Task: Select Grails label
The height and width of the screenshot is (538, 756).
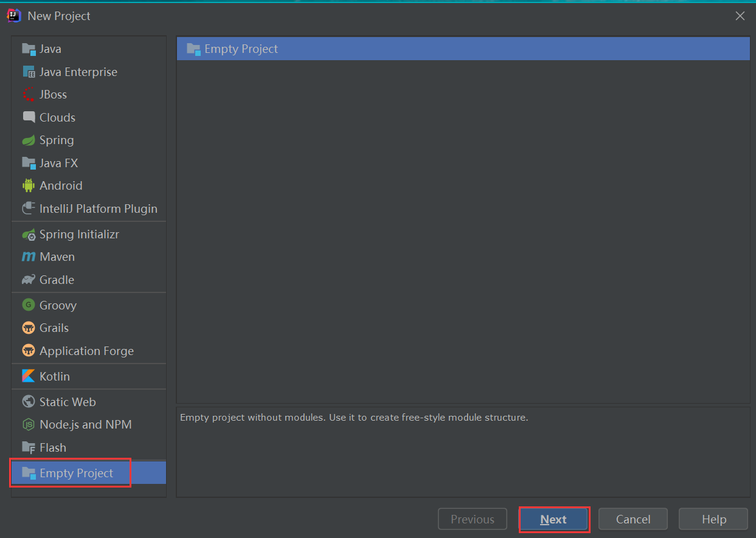Action: coord(54,328)
